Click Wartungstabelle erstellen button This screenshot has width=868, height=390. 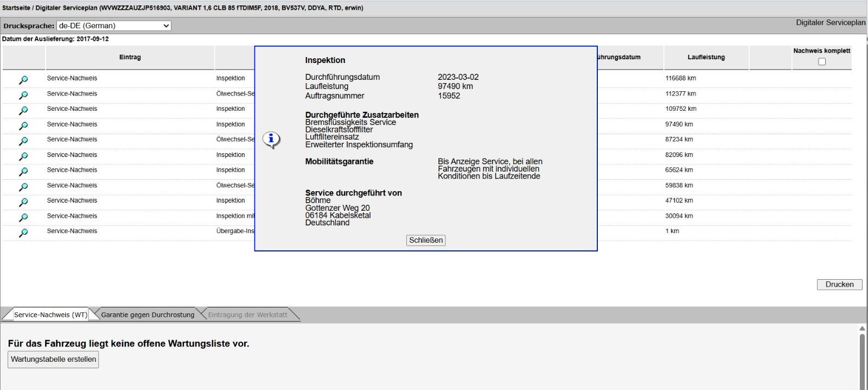(x=53, y=359)
